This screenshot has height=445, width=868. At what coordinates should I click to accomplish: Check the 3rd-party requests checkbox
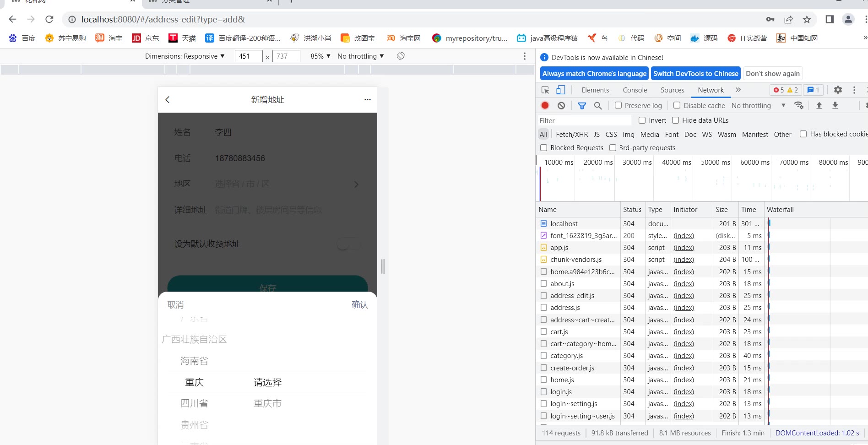click(613, 147)
